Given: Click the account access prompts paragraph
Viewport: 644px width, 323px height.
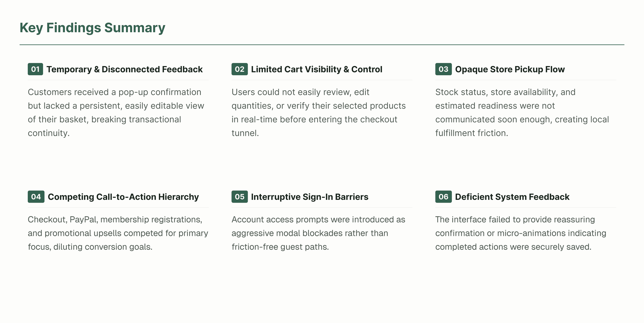Looking at the screenshot, I should 318,233.
